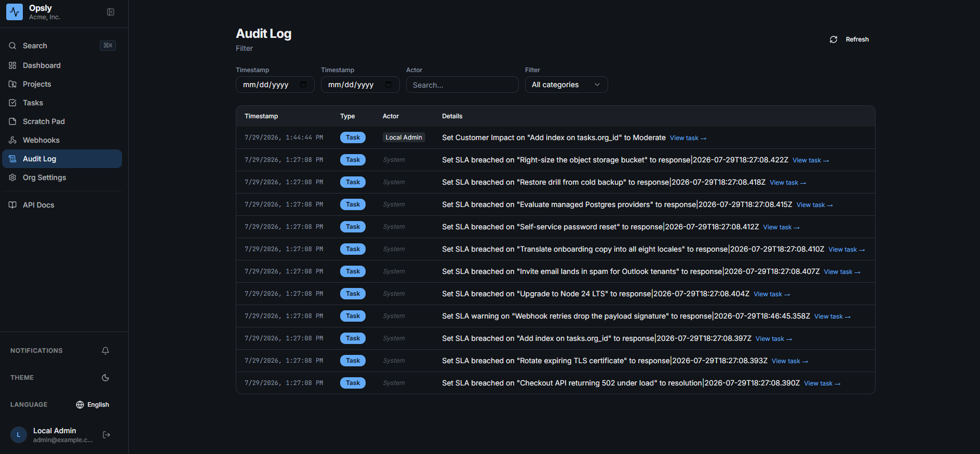Toggle dark theme moon icon

pos(105,378)
